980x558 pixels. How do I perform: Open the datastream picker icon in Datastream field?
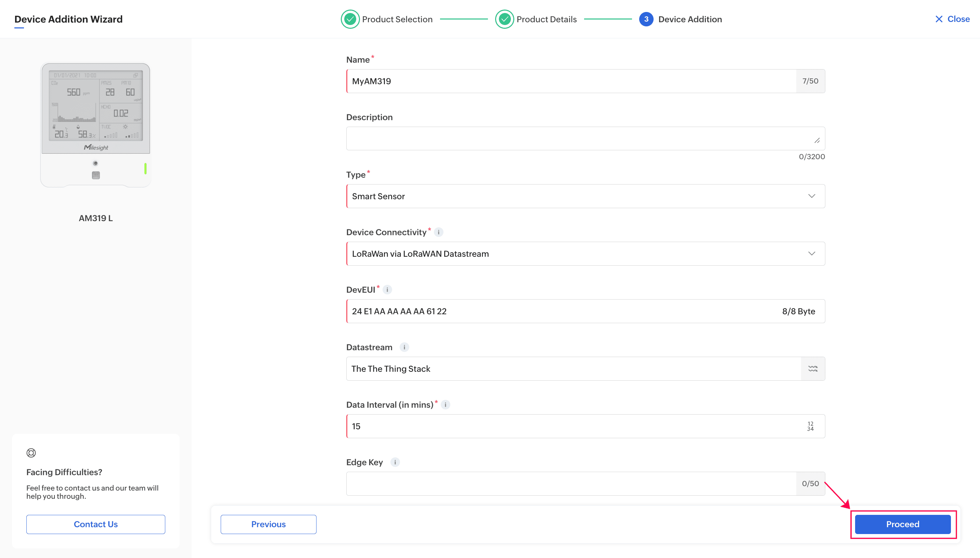click(813, 368)
